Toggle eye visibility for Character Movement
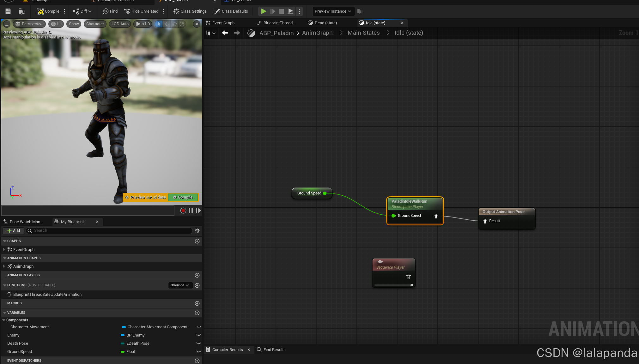The width and height of the screenshot is (639, 364). [198, 327]
